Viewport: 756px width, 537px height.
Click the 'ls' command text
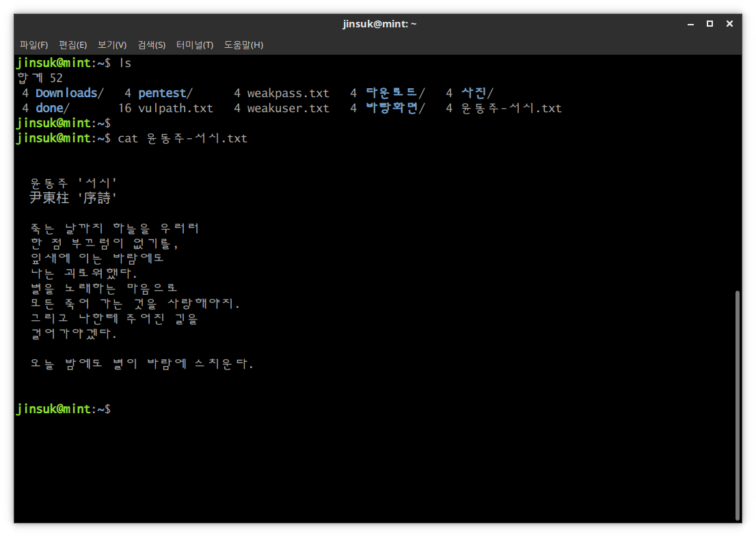[125, 63]
